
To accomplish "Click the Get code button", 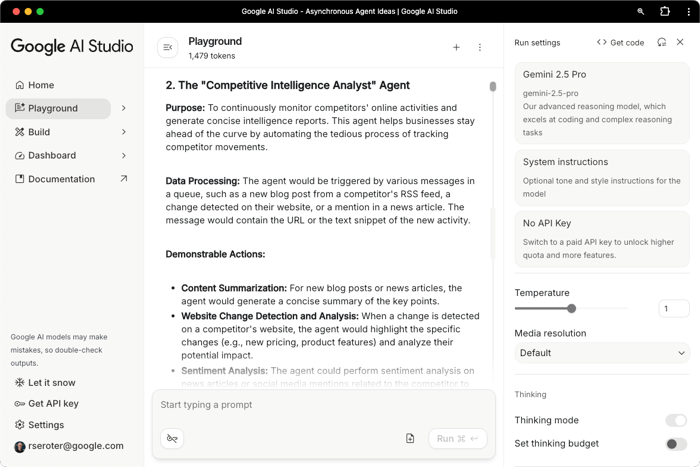I will (620, 43).
